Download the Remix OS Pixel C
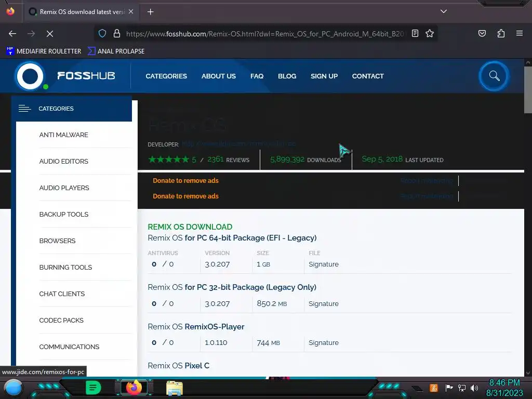This screenshot has height=399, width=532. pos(179,365)
